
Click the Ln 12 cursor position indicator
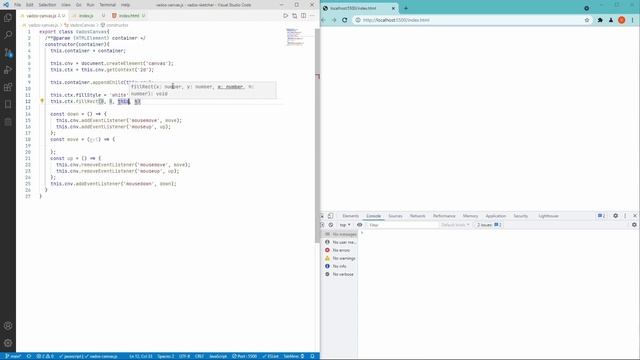(x=141, y=356)
